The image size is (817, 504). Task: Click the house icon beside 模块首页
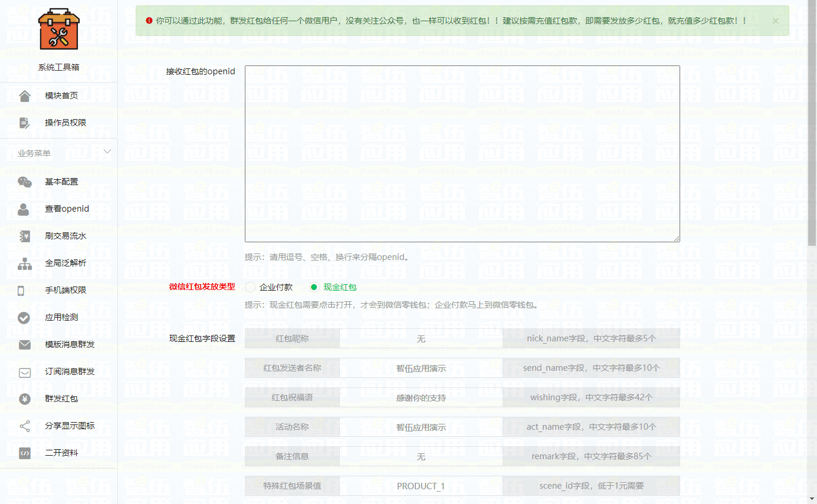[x=24, y=95]
